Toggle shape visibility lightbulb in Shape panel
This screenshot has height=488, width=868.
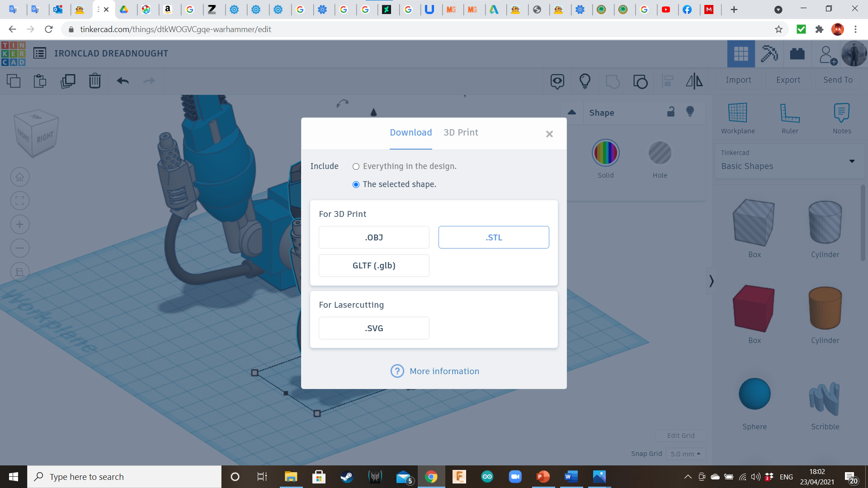click(690, 112)
